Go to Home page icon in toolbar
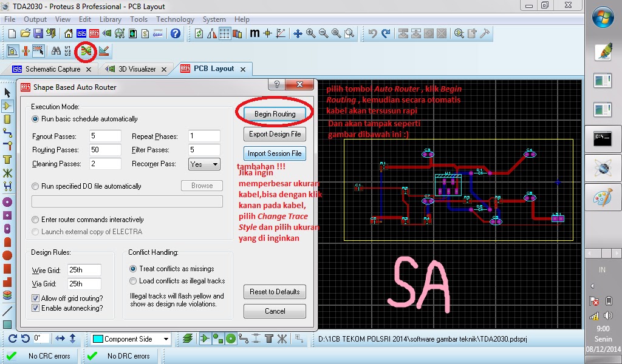This screenshot has height=364, width=622. point(69,33)
